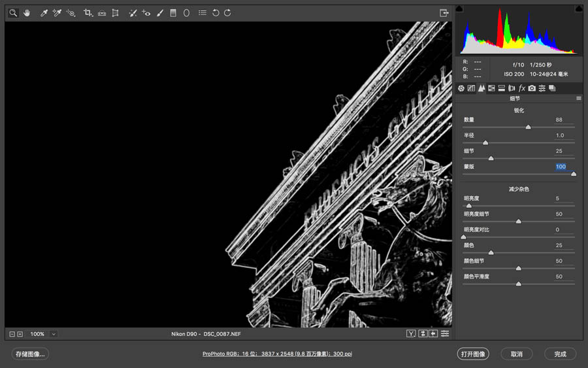The height and width of the screenshot is (368, 588).
Task: Swap before and after settings
Action: click(423, 333)
